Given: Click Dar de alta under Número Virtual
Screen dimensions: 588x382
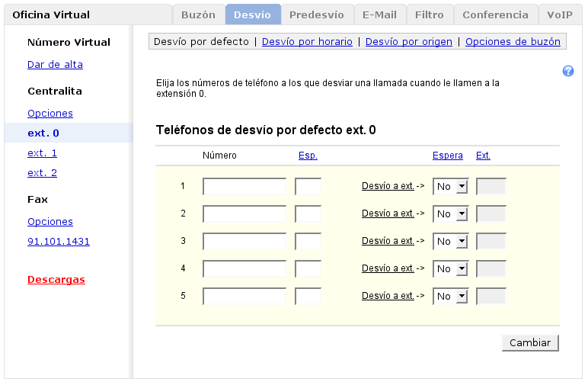Looking at the screenshot, I should pos(55,65).
